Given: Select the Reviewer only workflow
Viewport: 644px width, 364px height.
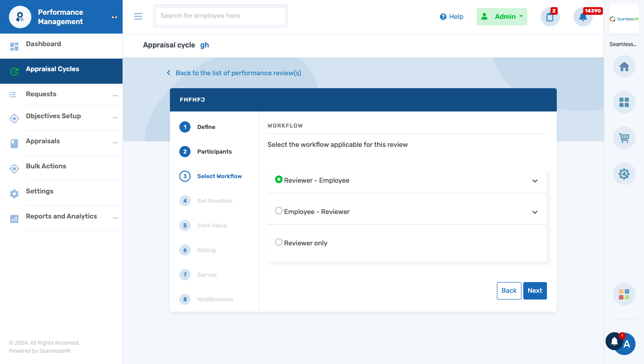Looking at the screenshot, I should 279,242.
